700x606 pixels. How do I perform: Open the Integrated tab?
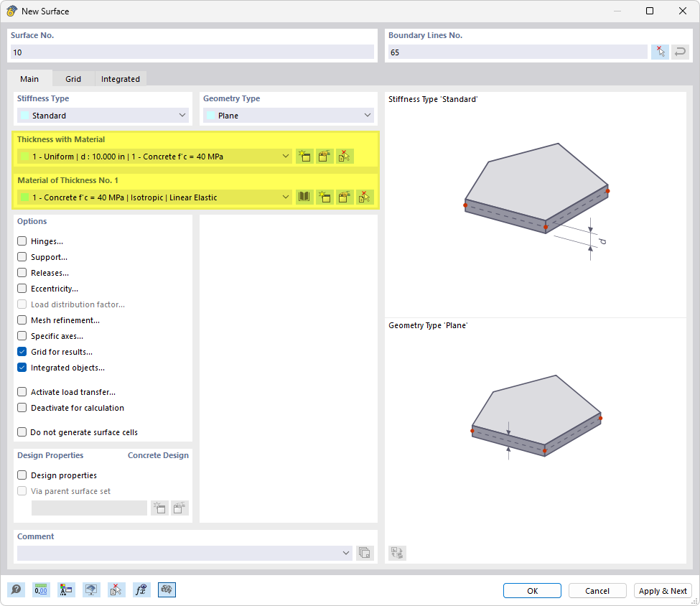tap(121, 79)
